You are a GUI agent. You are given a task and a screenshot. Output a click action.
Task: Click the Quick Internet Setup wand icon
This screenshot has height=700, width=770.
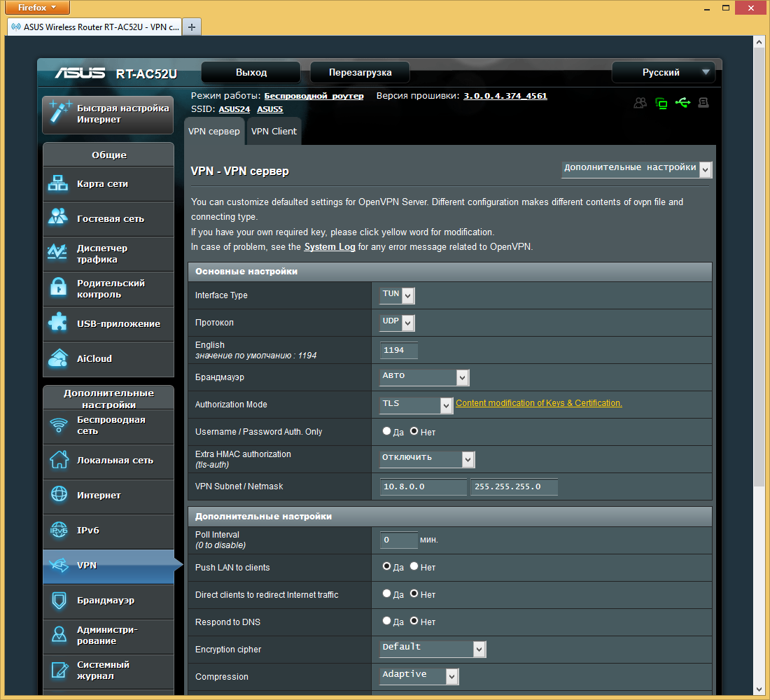[60, 112]
